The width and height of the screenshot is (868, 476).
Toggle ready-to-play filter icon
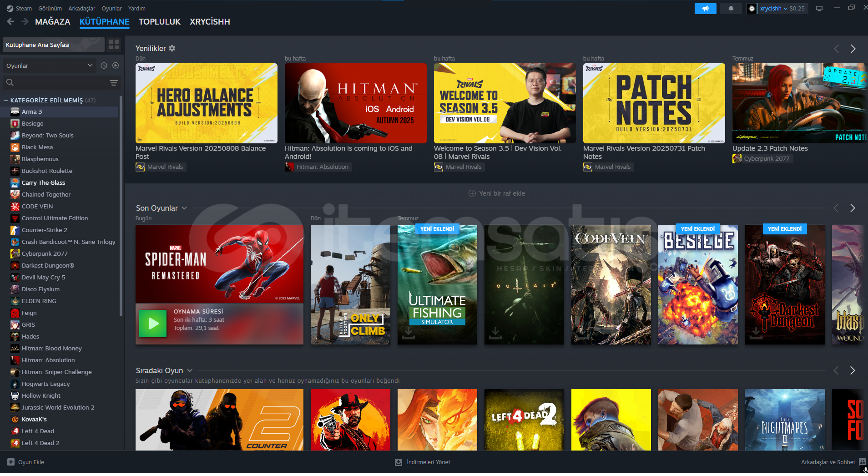click(116, 66)
